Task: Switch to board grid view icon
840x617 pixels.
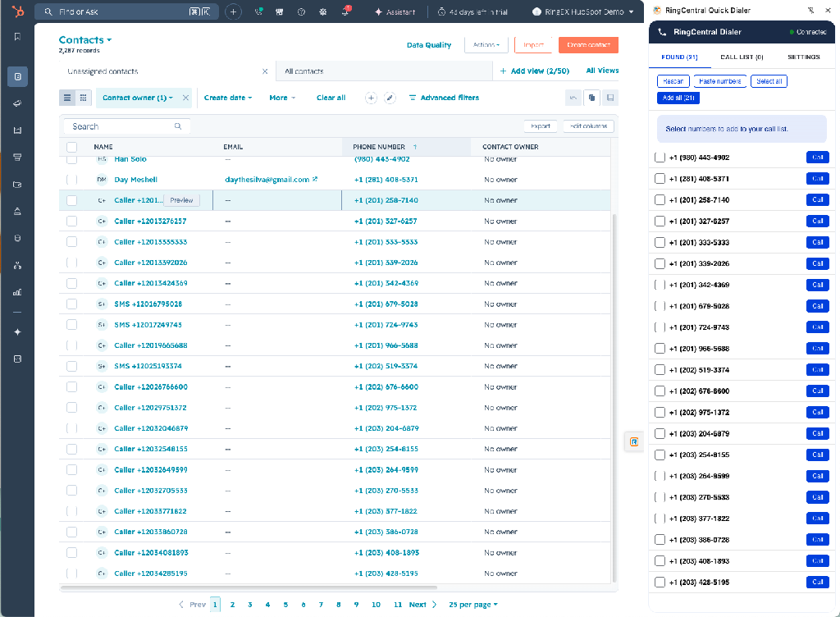Action: click(83, 98)
